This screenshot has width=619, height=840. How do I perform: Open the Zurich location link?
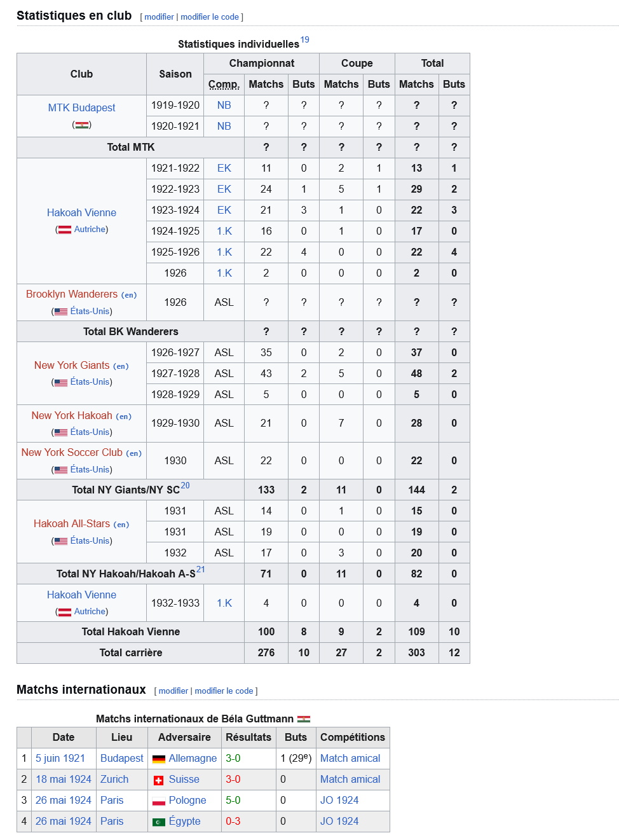(114, 779)
